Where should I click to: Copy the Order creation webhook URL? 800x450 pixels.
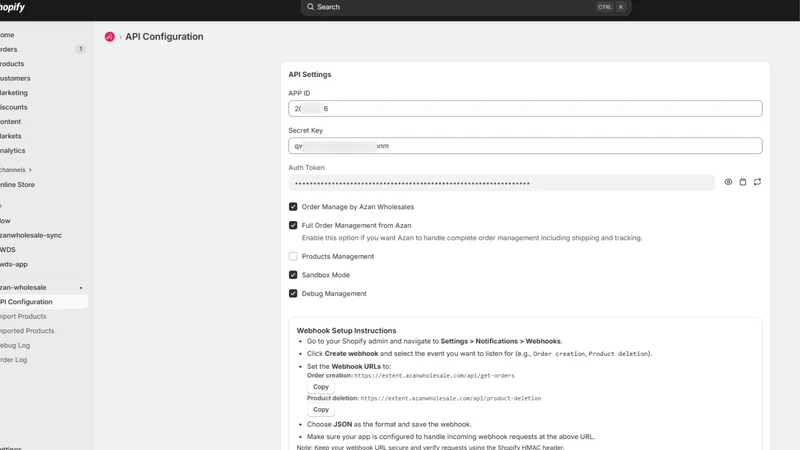pos(321,387)
